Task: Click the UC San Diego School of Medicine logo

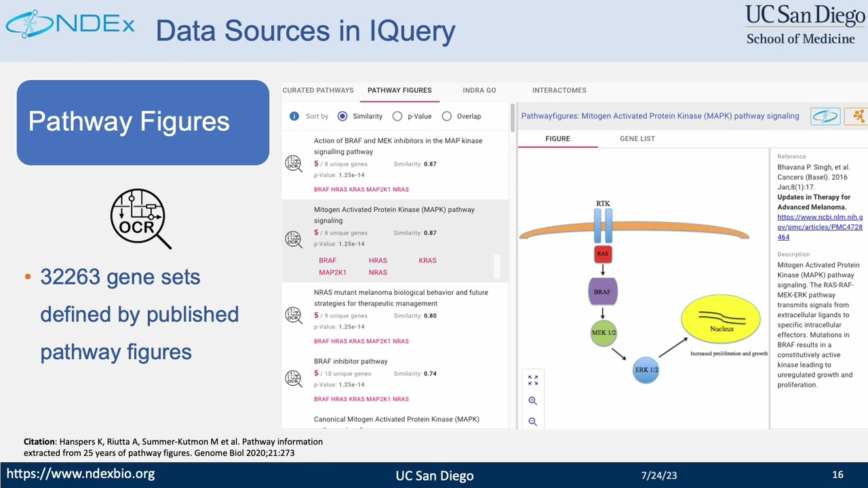Action: (x=805, y=25)
